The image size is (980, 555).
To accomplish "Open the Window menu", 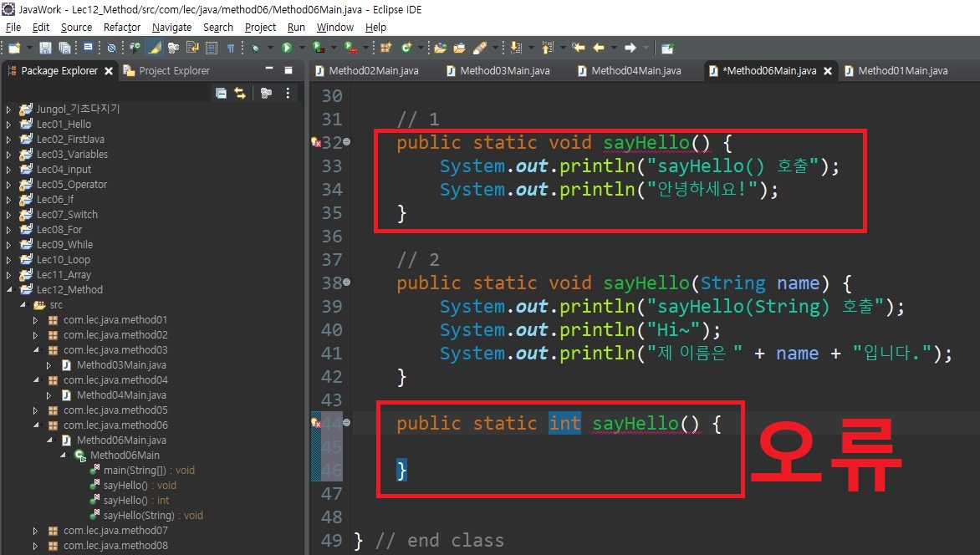I will point(335,28).
